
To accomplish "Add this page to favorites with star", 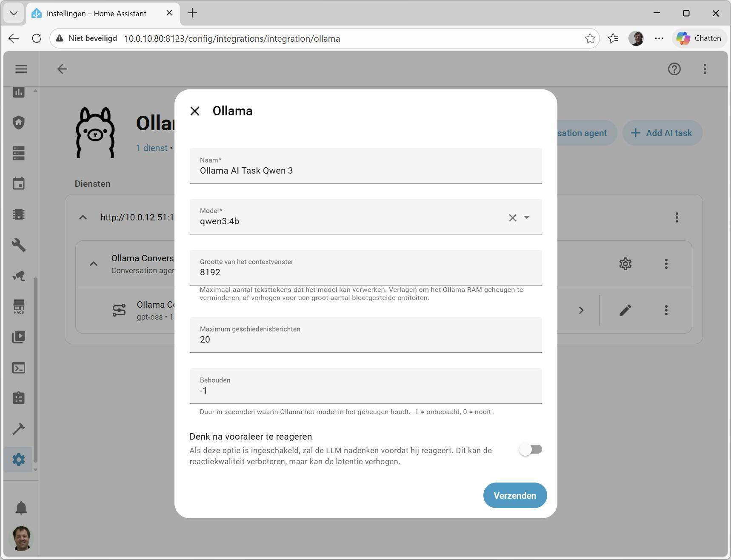I will tap(590, 38).
